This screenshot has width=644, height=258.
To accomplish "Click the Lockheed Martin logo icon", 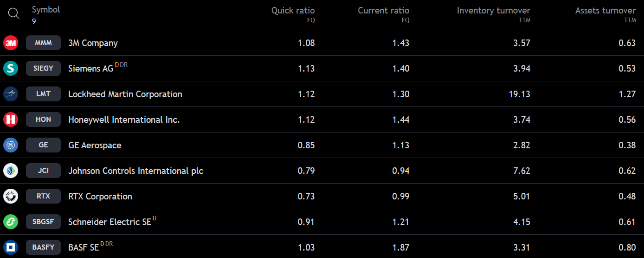I will pyautogui.click(x=11, y=94).
